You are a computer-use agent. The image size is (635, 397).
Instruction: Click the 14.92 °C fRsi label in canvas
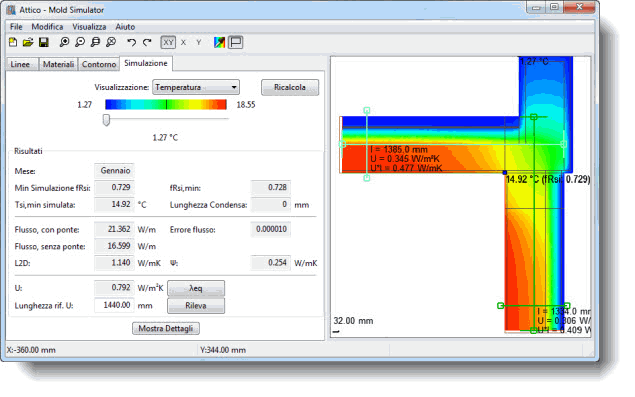tap(548, 179)
